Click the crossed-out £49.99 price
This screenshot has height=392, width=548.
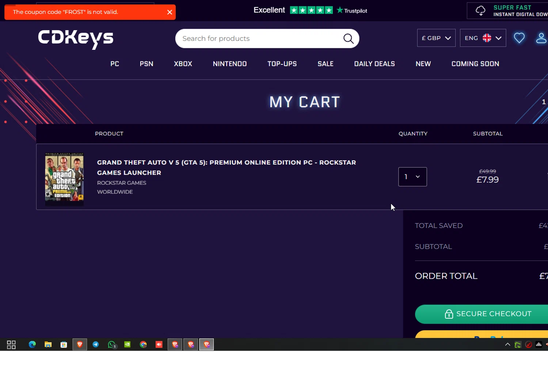487,171
